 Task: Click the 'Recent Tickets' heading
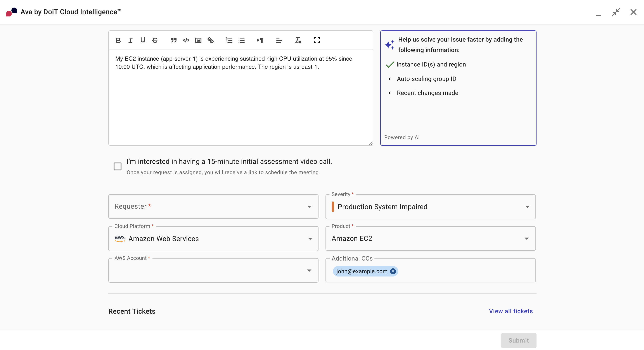point(132,311)
